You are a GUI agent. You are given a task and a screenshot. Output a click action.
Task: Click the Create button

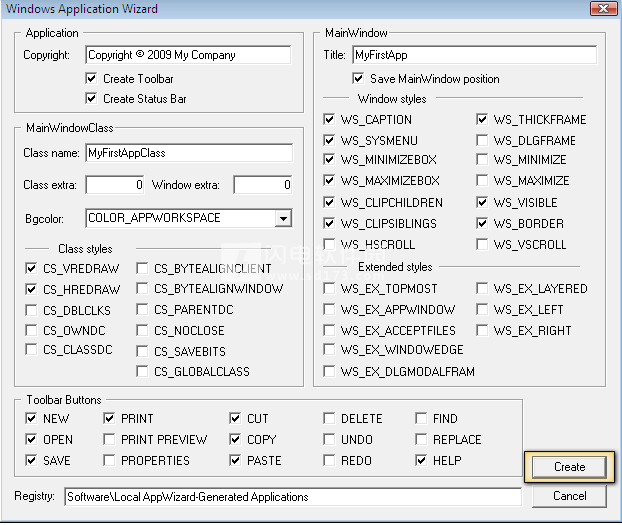tap(569, 467)
